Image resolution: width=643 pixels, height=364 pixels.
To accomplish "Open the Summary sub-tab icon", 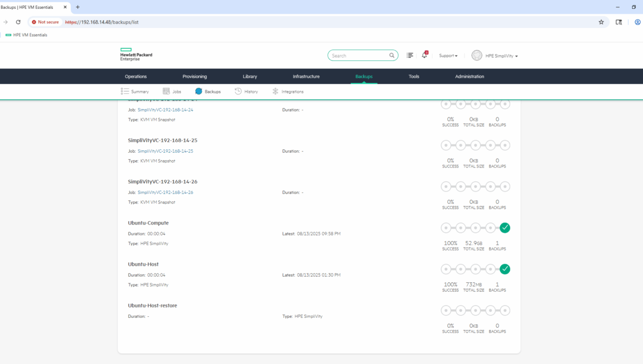I will [125, 92].
